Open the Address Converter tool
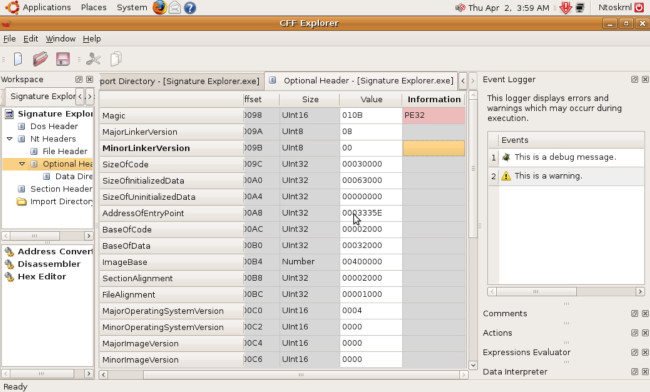The width and height of the screenshot is (650, 392). (x=49, y=252)
